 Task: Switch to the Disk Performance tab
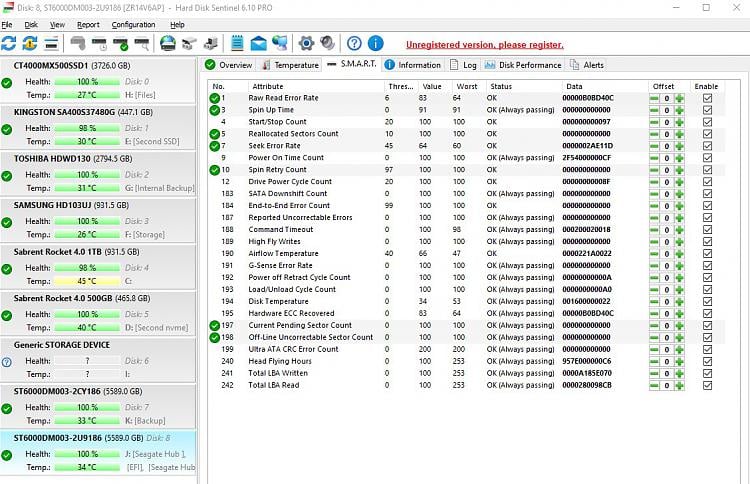tap(523, 65)
